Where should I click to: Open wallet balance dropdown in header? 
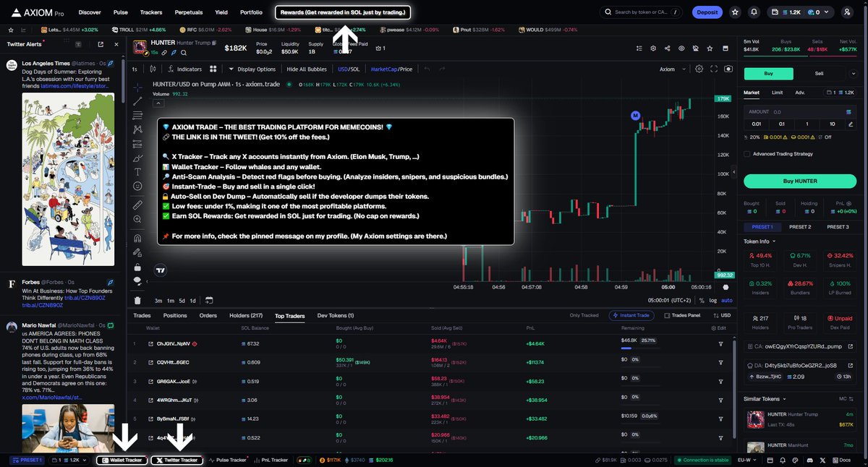tap(799, 12)
